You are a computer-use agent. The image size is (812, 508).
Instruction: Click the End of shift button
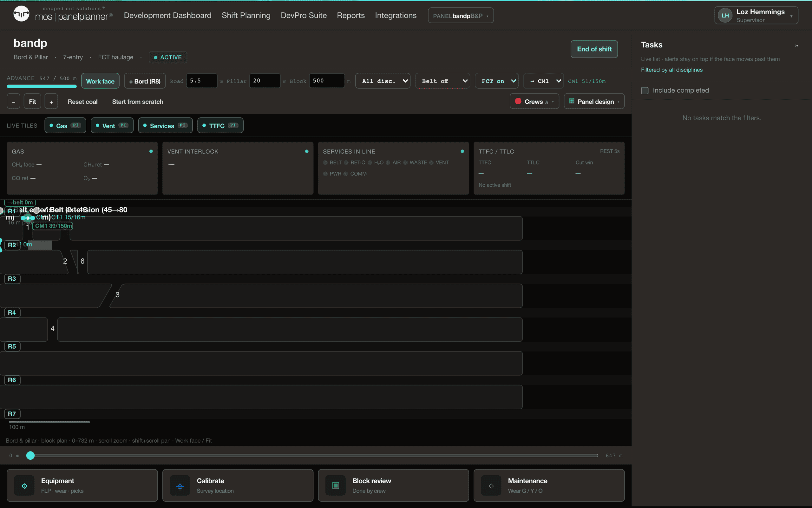[x=594, y=49]
